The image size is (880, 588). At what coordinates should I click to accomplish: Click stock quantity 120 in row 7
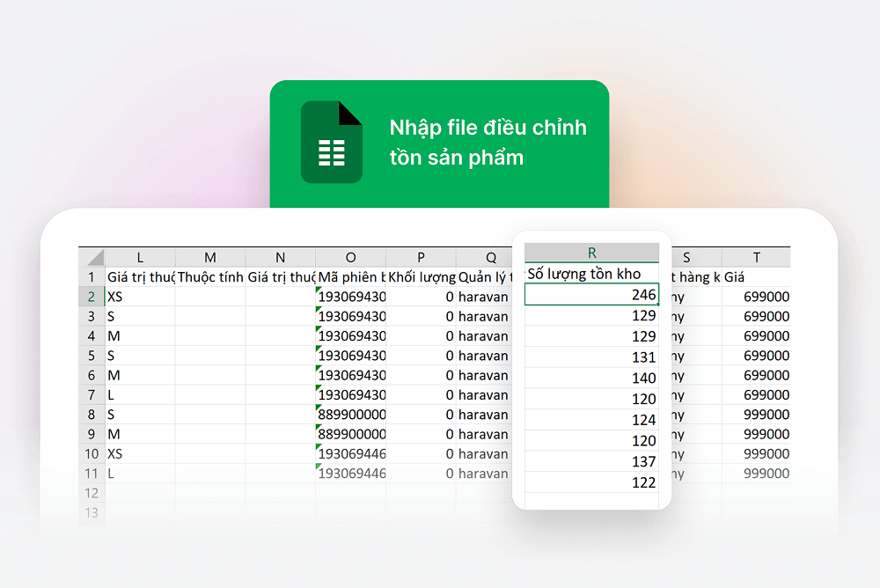tap(591, 399)
